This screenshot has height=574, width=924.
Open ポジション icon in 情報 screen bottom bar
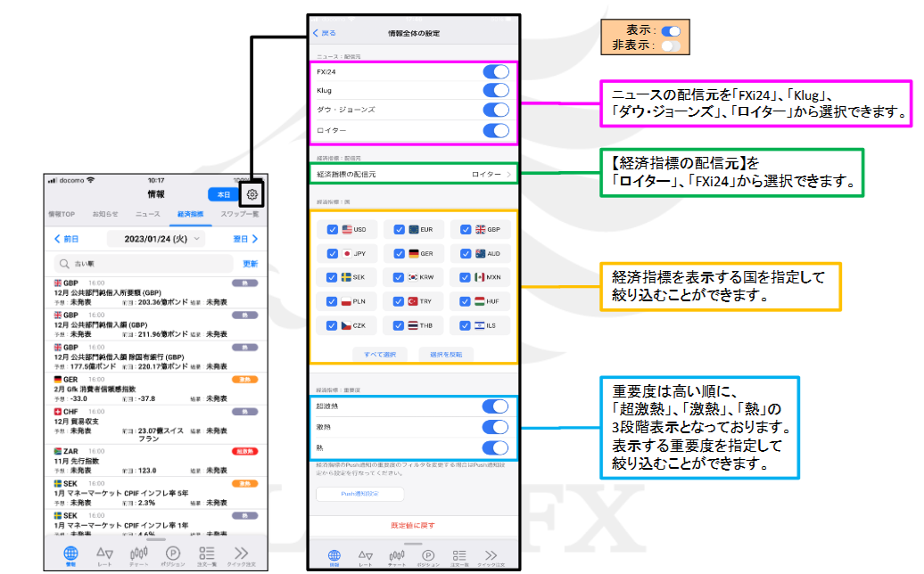(173, 555)
